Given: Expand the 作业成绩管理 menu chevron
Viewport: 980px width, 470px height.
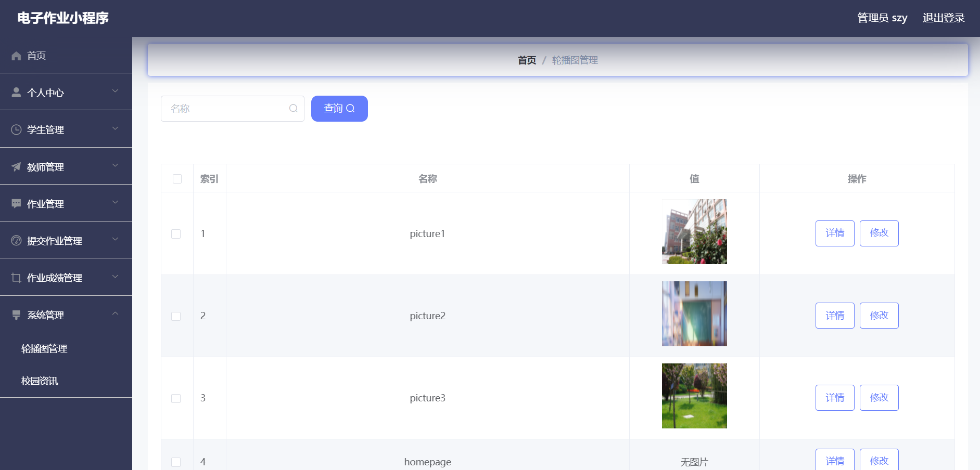Looking at the screenshot, I should 116,276.
